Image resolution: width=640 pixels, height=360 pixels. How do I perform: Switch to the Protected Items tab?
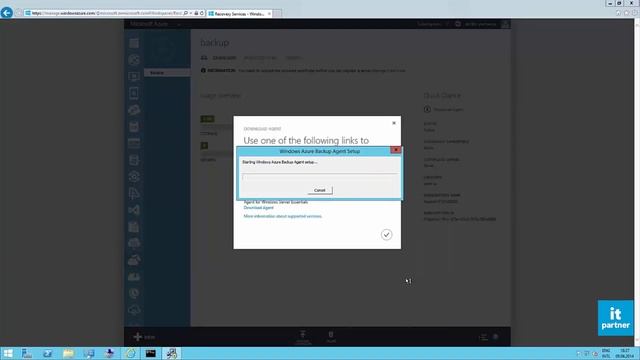pyautogui.click(x=260, y=58)
